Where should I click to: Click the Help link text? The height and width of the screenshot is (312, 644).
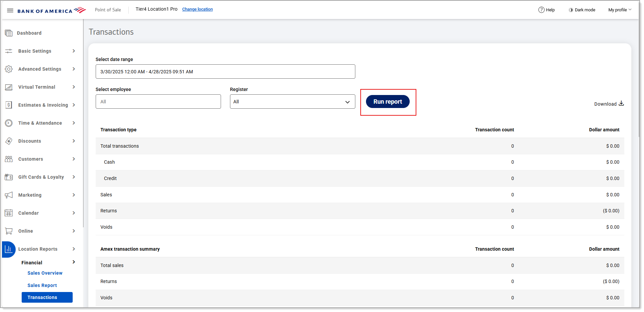[550, 10]
